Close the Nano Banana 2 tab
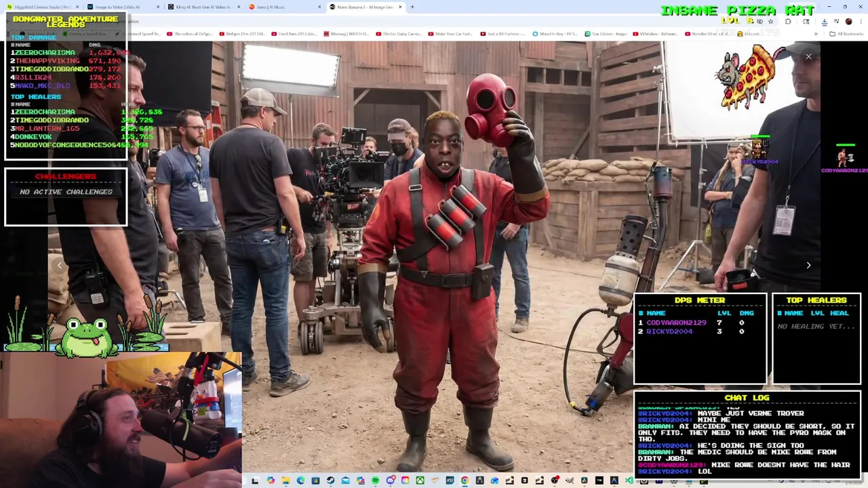Screen dimensions: 868x488 point(400,7)
